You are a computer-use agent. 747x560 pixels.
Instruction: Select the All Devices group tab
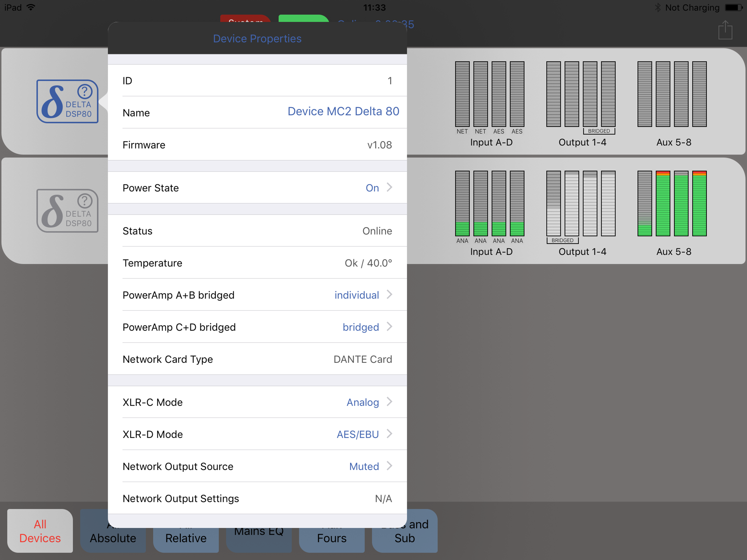pyautogui.click(x=40, y=531)
